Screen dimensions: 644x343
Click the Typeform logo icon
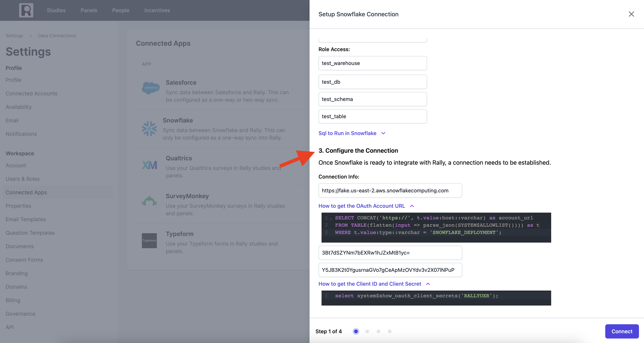(x=149, y=240)
